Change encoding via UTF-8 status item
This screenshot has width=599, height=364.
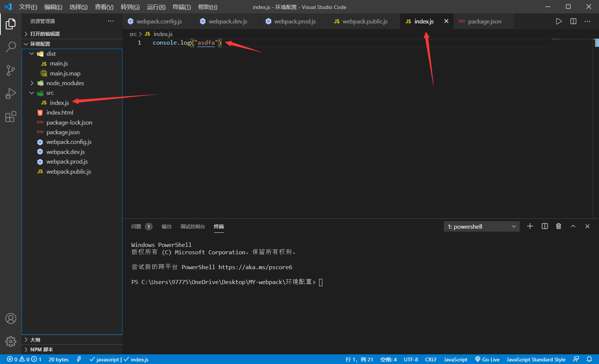click(411, 359)
